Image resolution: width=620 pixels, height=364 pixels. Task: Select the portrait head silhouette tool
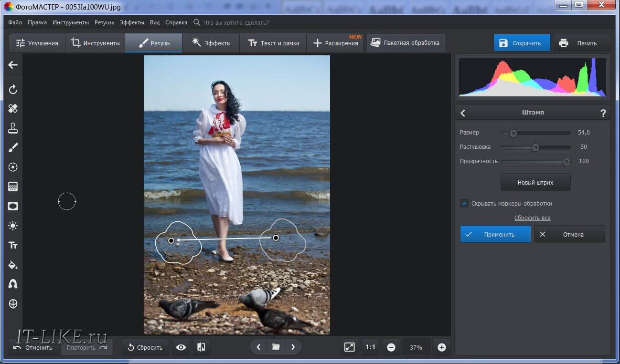pyautogui.click(x=13, y=284)
